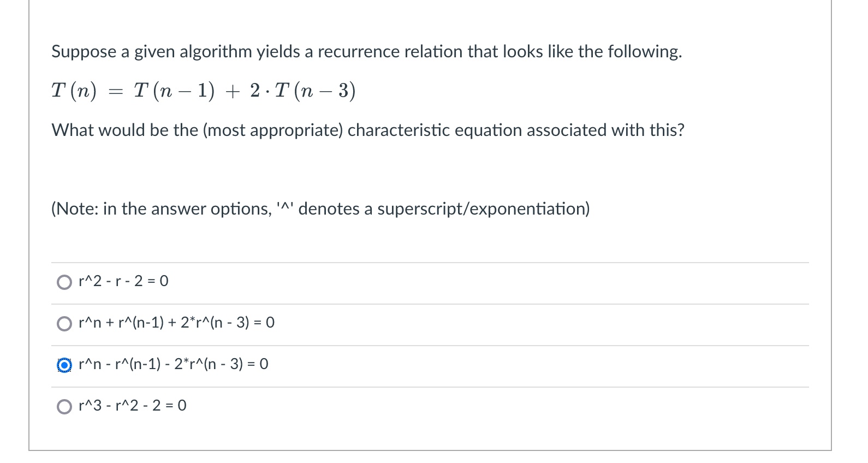Click the T(n) term left of equals sign
868x463 pixels.
pos(74,91)
